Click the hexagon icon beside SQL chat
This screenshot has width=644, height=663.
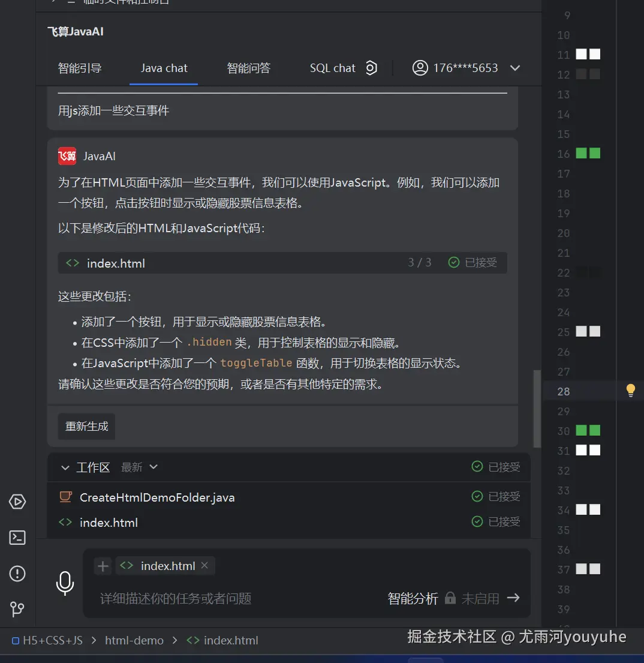tap(371, 68)
